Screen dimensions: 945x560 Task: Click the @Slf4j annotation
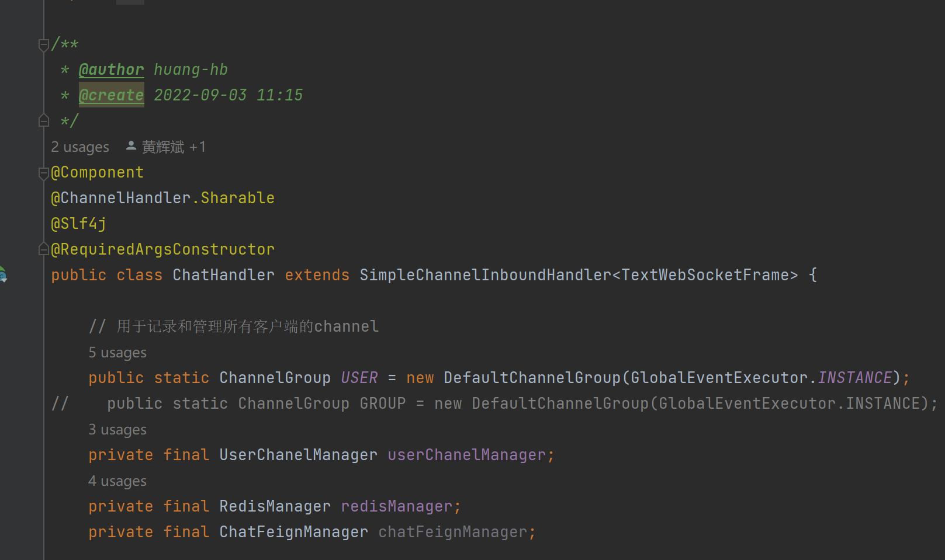[x=79, y=224]
